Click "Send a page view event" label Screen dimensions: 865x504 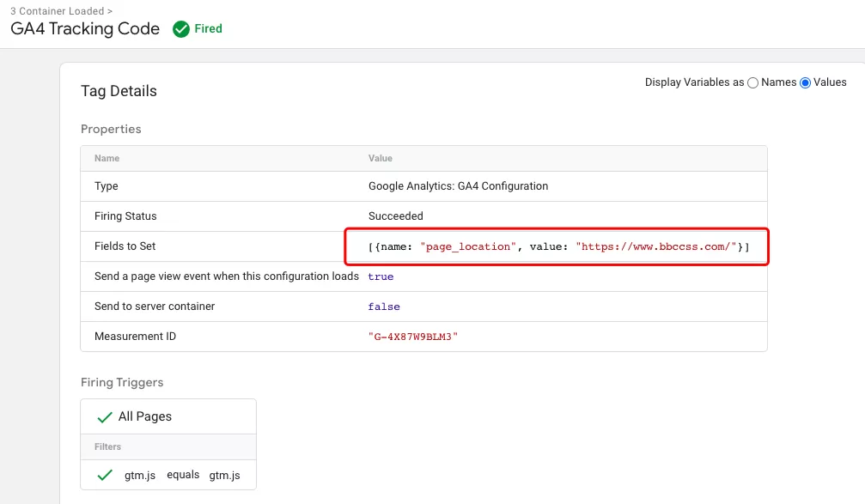[x=226, y=276]
